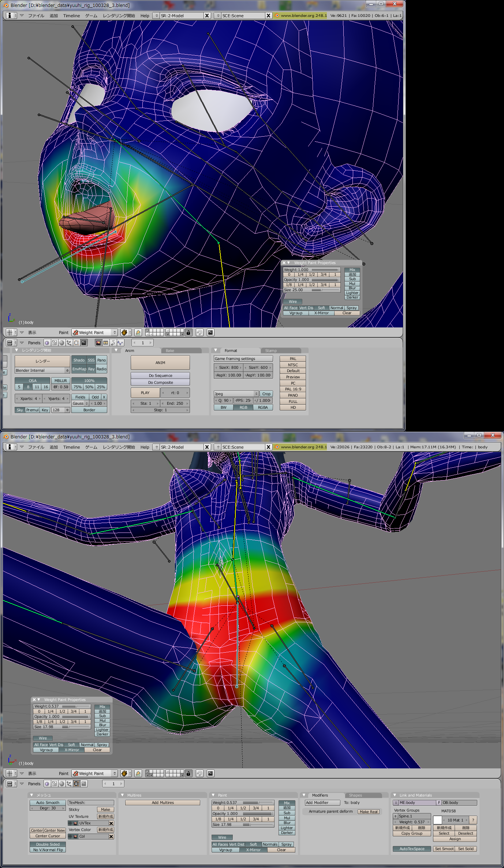
Task: Click the render preview icon in top viewport header
Action: click(210, 333)
